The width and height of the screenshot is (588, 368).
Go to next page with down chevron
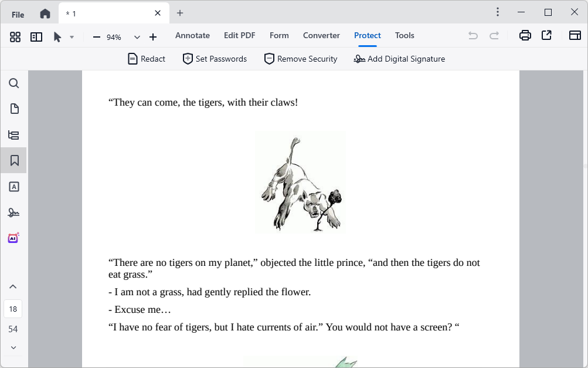[13, 347]
